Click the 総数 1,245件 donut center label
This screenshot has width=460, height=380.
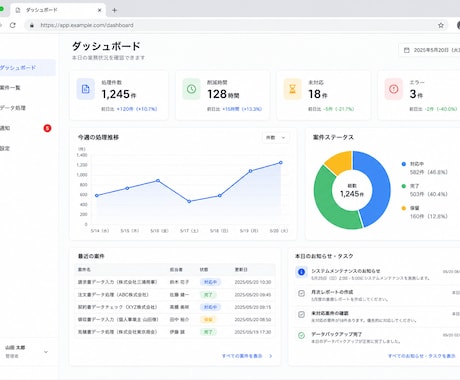tap(352, 191)
